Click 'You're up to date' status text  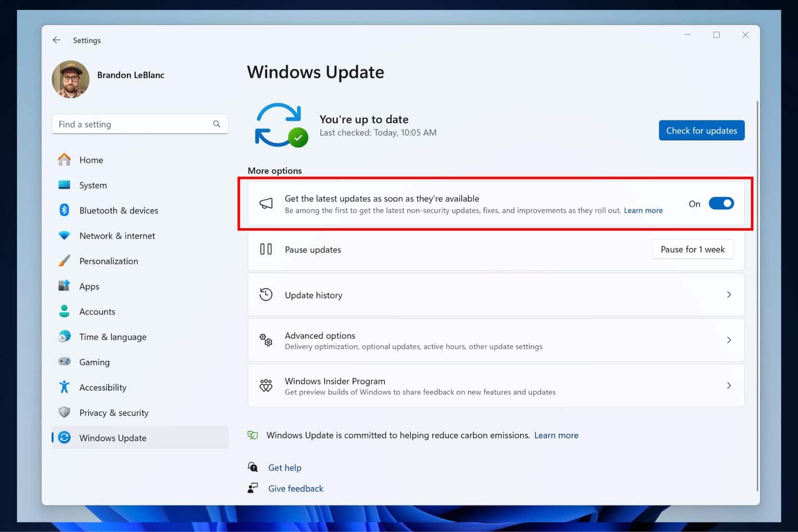point(364,119)
